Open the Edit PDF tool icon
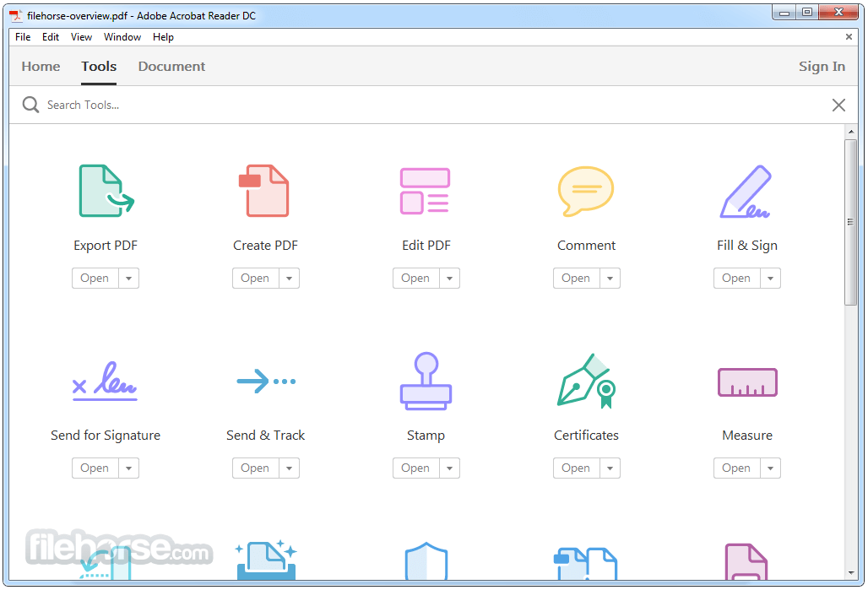 click(426, 191)
